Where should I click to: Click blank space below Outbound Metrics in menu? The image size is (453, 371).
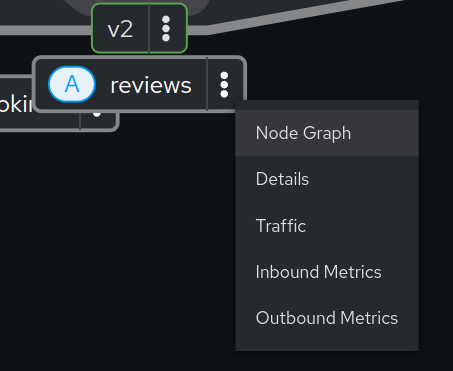pyautogui.click(x=327, y=346)
